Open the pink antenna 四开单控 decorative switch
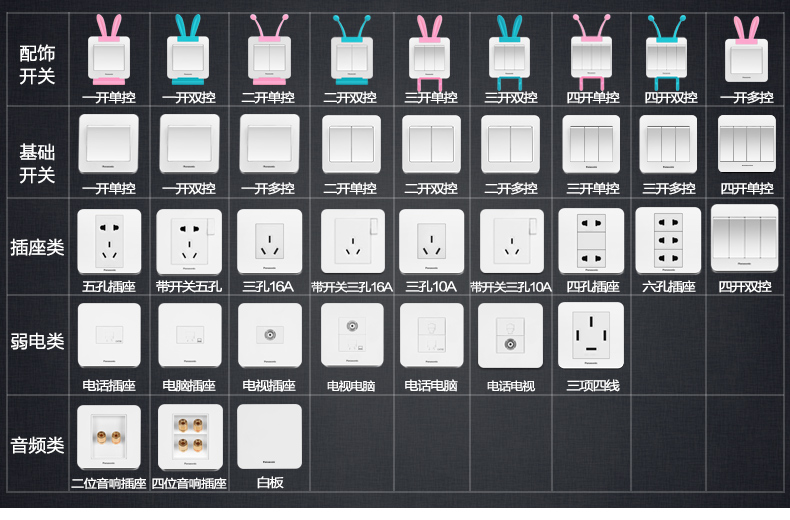Image resolution: width=790 pixels, height=520 pixels. [591, 52]
